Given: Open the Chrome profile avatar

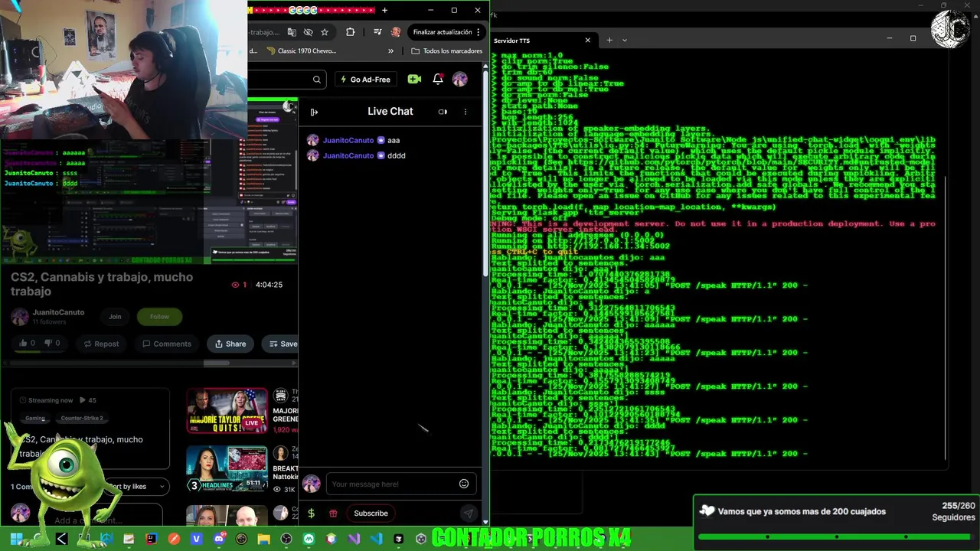Looking at the screenshot, I should (396, 32).
